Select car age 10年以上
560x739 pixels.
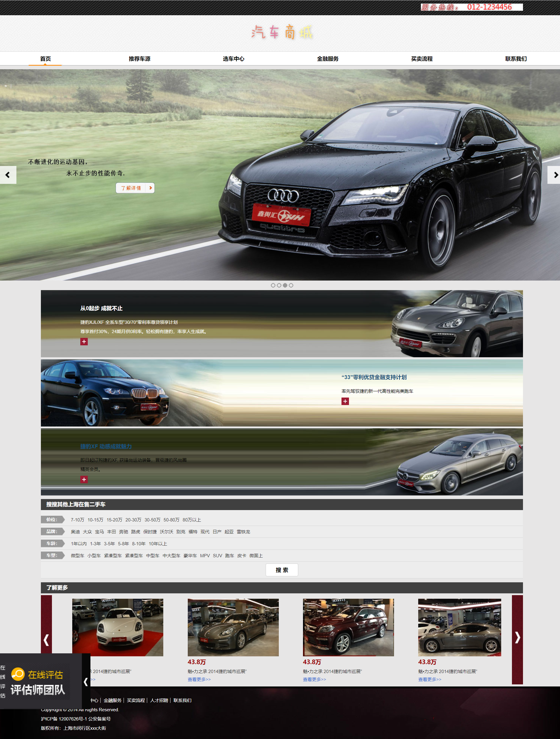[158, 544]
